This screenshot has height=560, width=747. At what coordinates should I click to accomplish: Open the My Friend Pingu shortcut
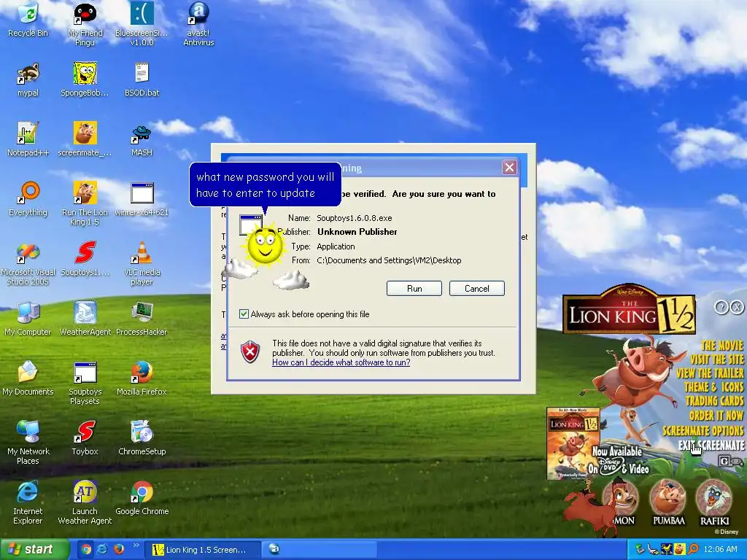pyautogui.click(x=85, y=24)
